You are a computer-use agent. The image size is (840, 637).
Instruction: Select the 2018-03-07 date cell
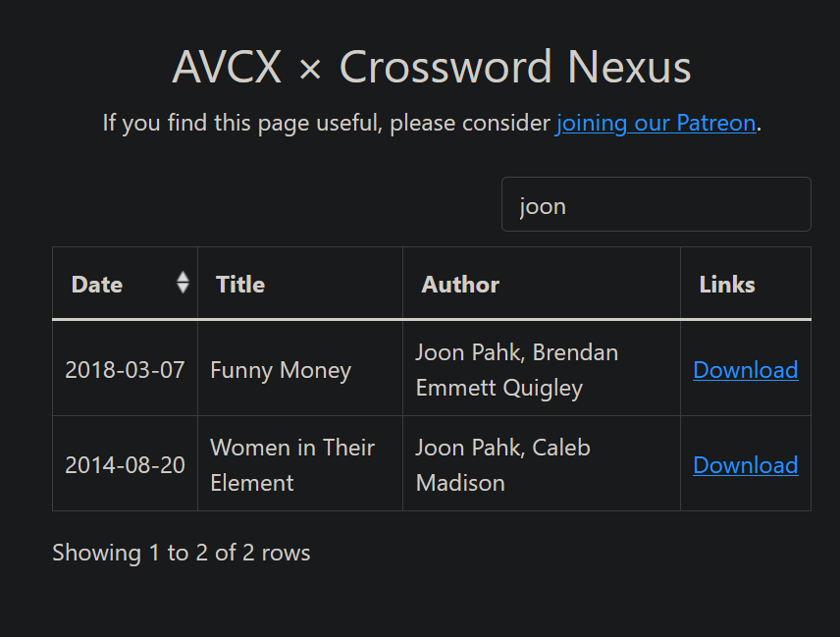pyautogui.click(x=125, y=370)
